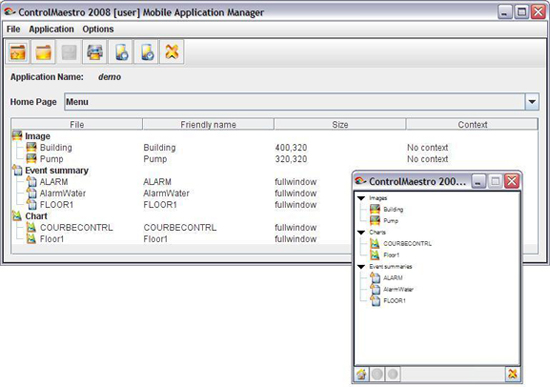Click the AlarmWater friendly name cell
The image size is (550, 387).
coord(166,193)
